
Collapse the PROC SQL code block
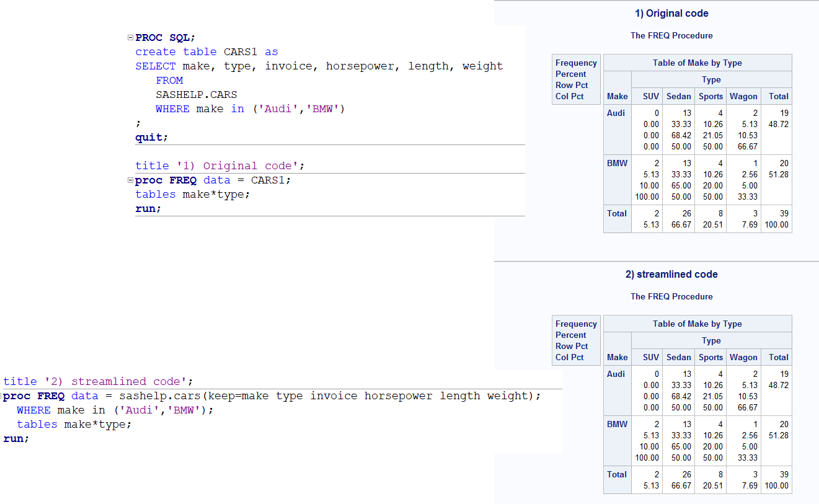[130, 38]
